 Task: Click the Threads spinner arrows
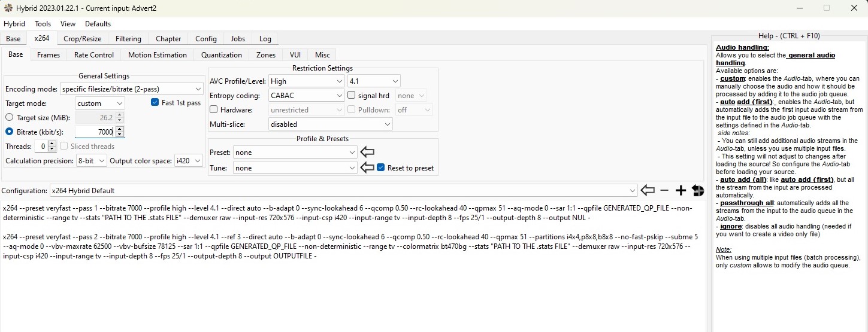tap(52, 147)
